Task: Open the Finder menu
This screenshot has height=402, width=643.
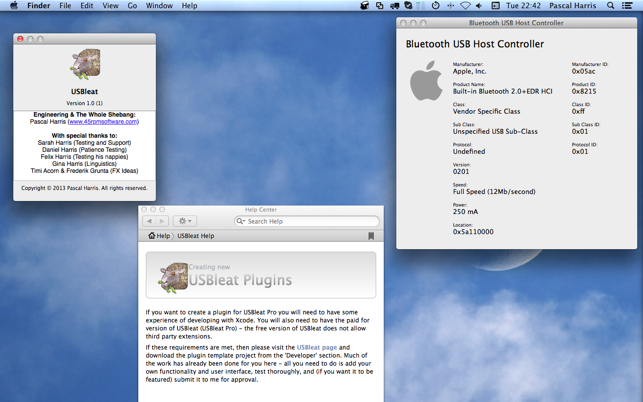Action: point(39,6)
